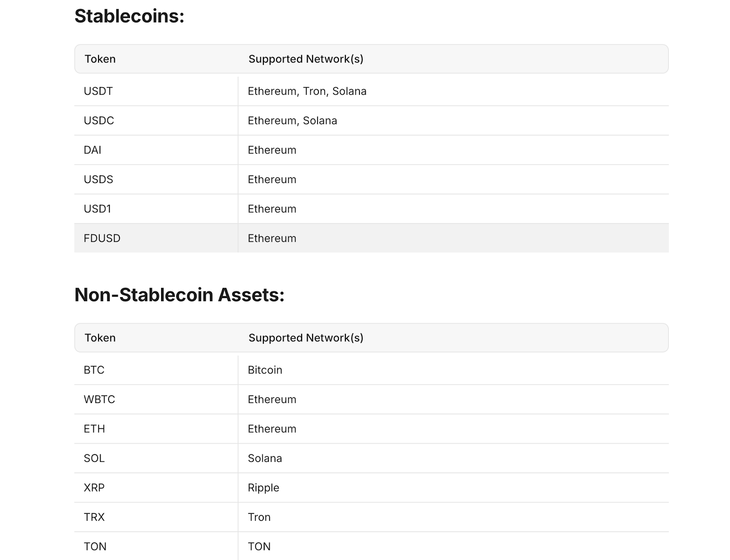Select the SOL token cell
The width and height of the screenshot is (730, 560).
pos(156,458)
